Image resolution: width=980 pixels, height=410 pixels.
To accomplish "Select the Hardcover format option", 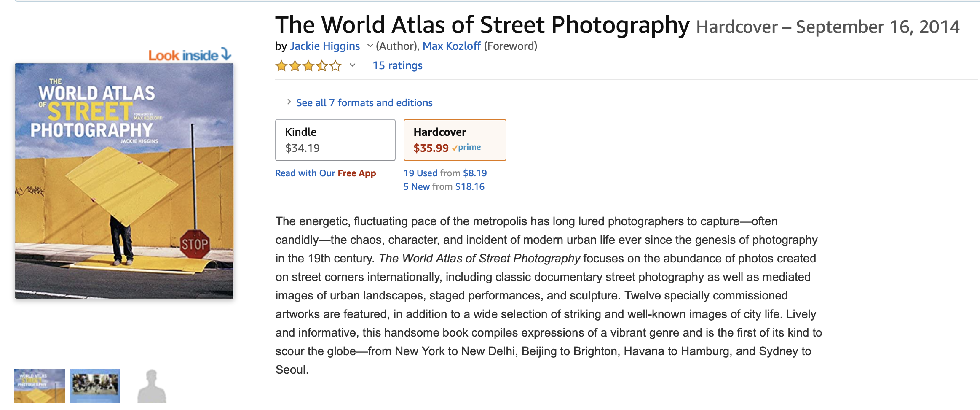I will tap(455, 140).
